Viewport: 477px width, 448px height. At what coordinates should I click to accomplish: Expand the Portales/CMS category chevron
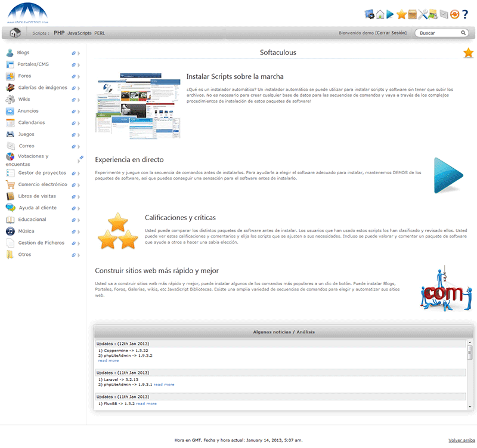(79, 65)
